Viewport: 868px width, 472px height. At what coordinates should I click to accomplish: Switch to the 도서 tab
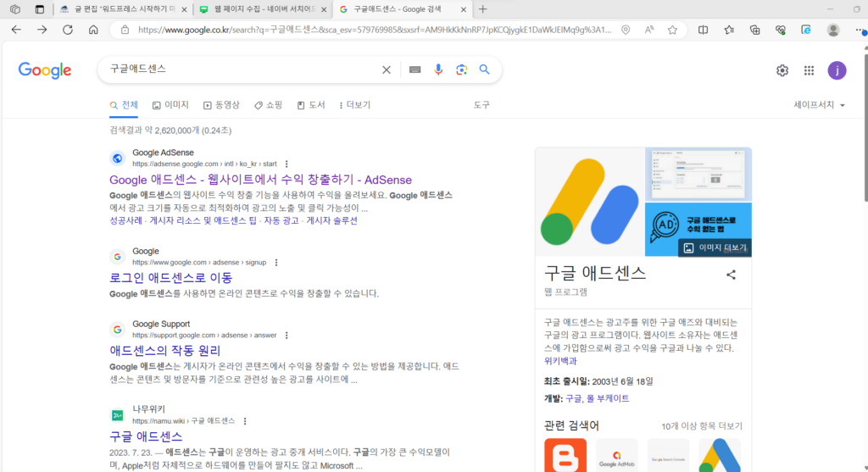pyautogui.click(x=311, y=105)
